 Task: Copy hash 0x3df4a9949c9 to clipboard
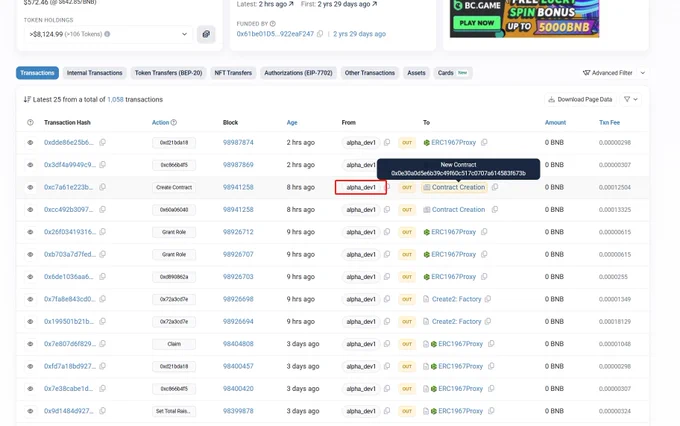tap(102, 164)
